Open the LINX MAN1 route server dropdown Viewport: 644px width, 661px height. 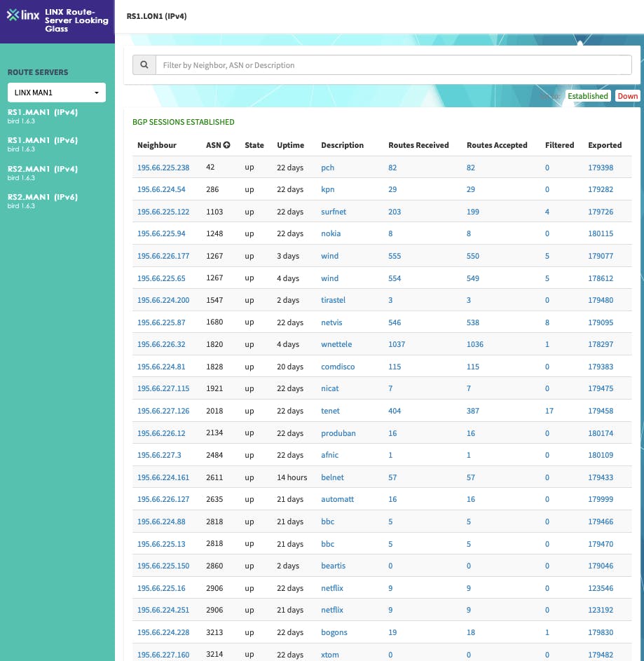point(57,93)
